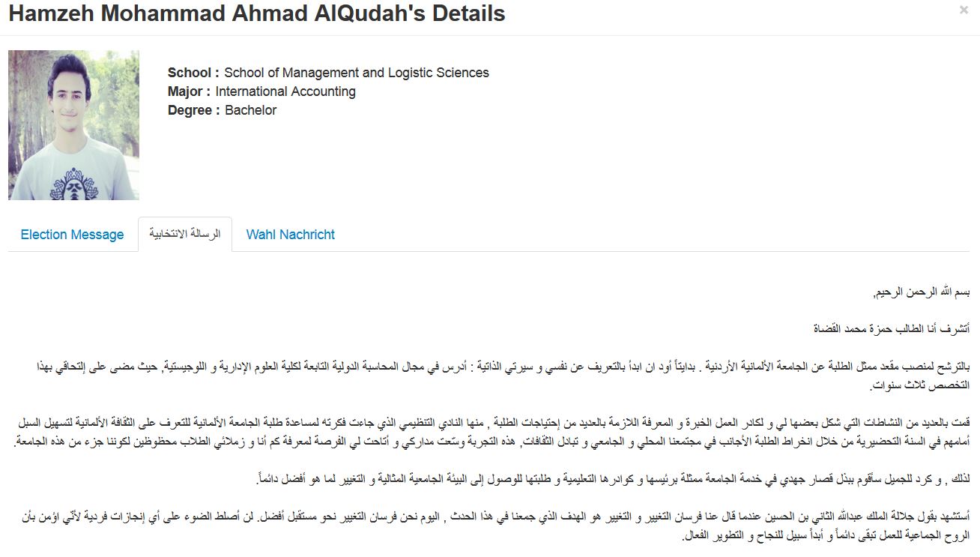980x557 pixels.
Task: Click the Major field label
Action: [189, 91]
